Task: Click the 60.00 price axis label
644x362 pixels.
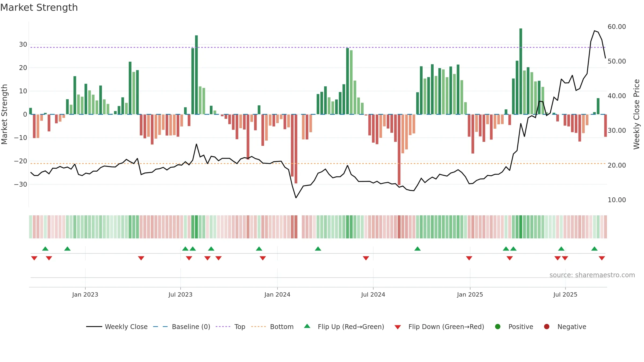Action: (x=617, y=27)
